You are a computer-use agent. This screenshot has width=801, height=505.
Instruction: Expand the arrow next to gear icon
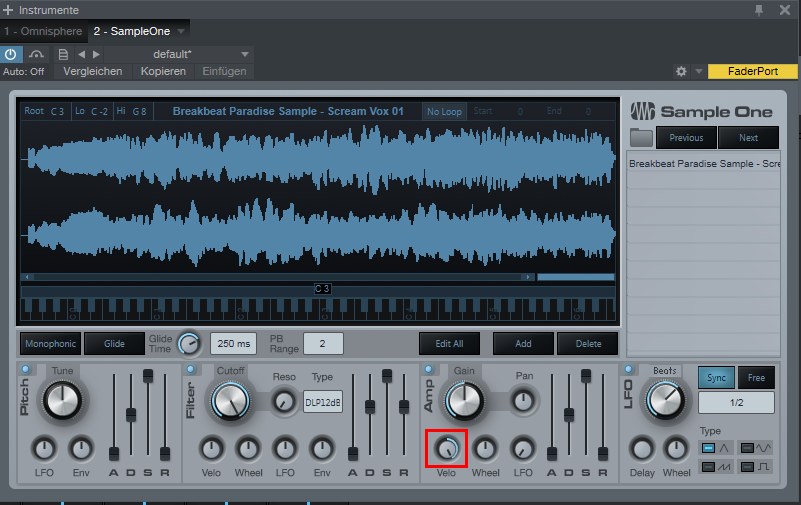(698, 71)
